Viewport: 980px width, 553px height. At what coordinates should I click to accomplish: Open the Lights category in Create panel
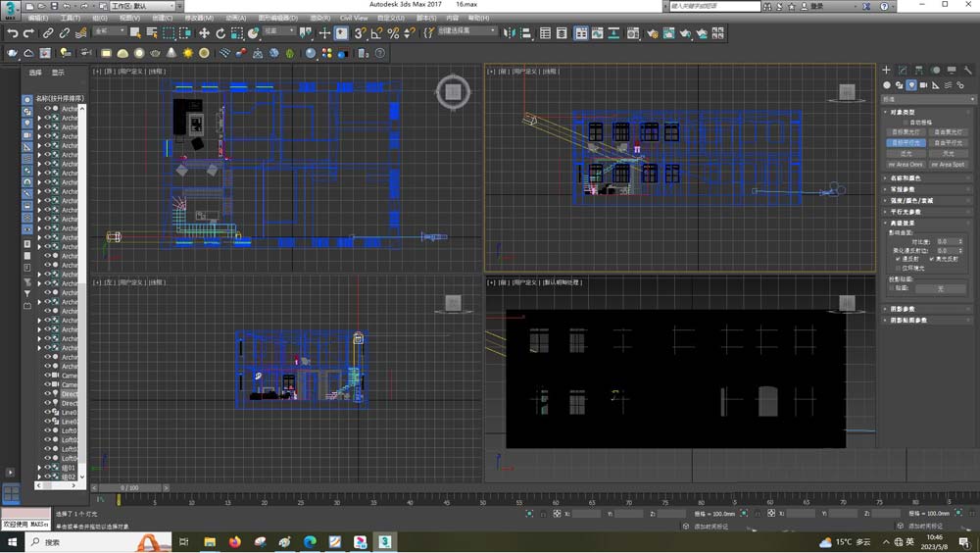tap(911, 85)
